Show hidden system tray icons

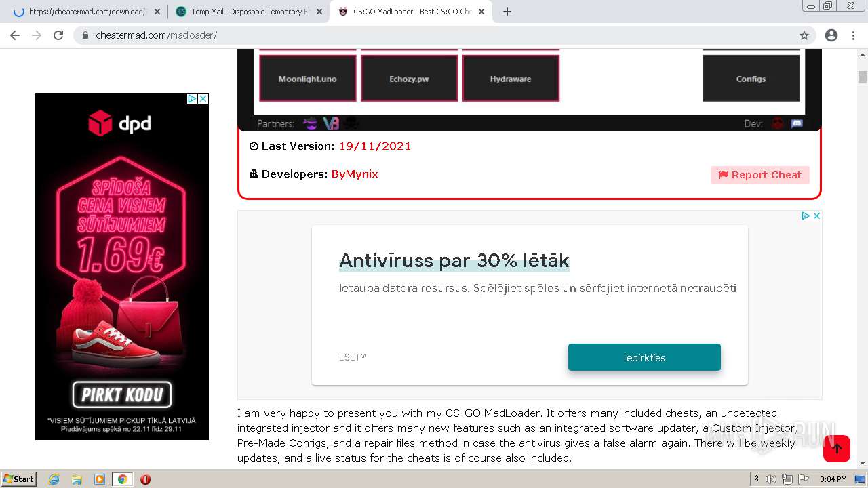click(756, 479)
